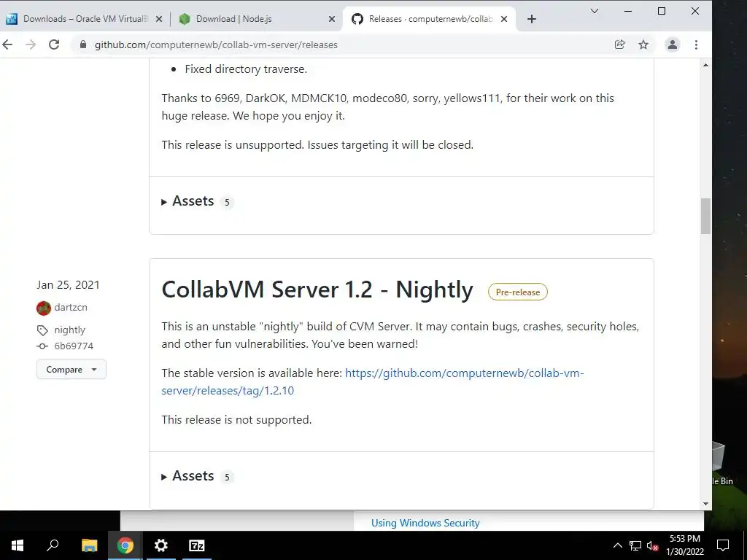This screenshot has width=747, height=560.
Task: Open the Chrome profile avatar menu
Action: click(672, 44)
